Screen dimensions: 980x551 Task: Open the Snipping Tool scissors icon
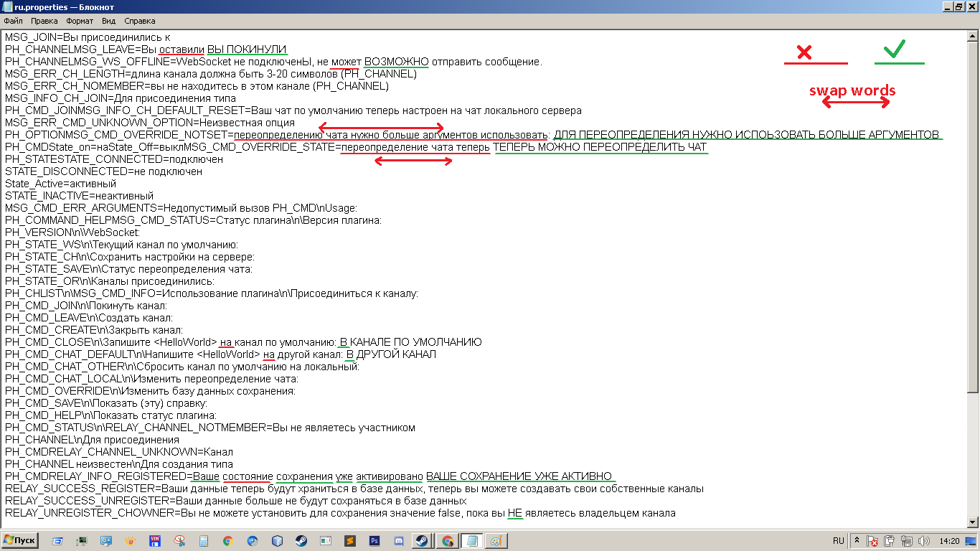(x=179, y=541)
